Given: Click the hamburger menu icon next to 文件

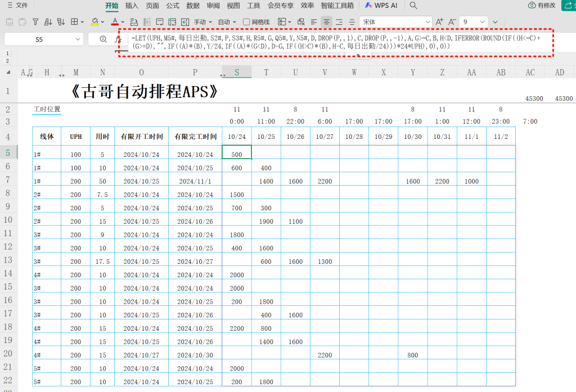Looking at the screenshot, I should 10,6.
